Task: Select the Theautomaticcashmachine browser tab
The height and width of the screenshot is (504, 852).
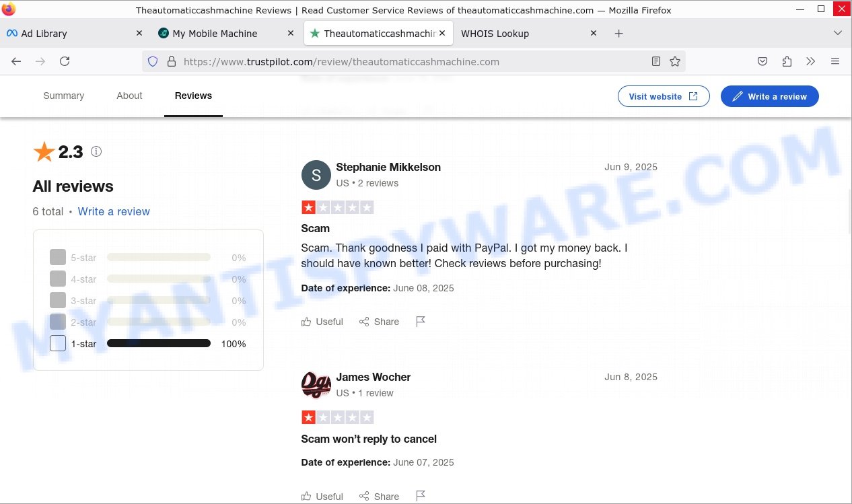Action: 378,33
